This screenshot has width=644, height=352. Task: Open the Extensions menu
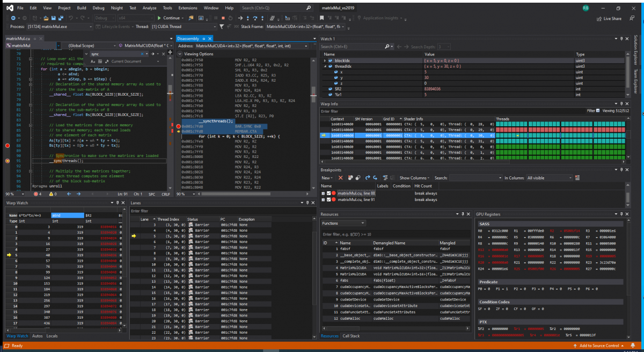tap(188, 8)
